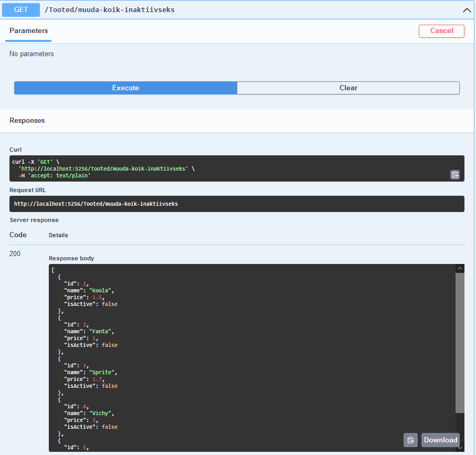Collapse the GET endpoint with chevron arrow

(467, 10)
